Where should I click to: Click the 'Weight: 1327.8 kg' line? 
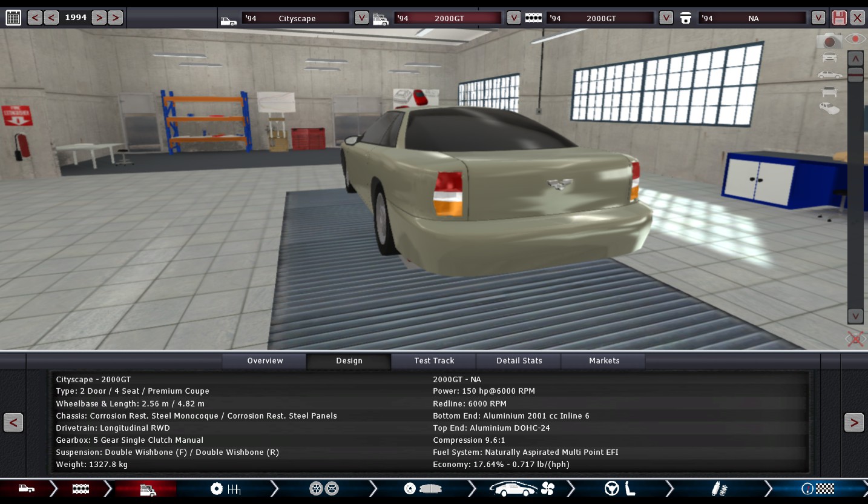pos(92,464)
